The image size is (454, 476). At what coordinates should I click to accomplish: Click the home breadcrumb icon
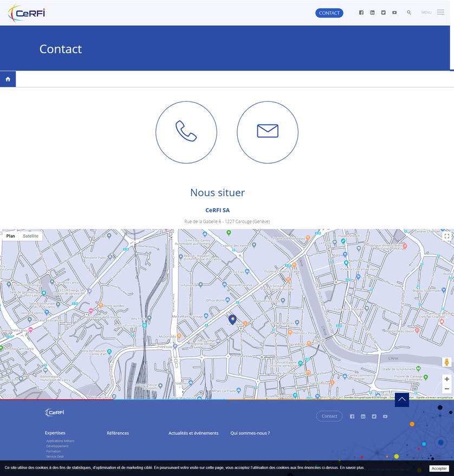point(8,79)
